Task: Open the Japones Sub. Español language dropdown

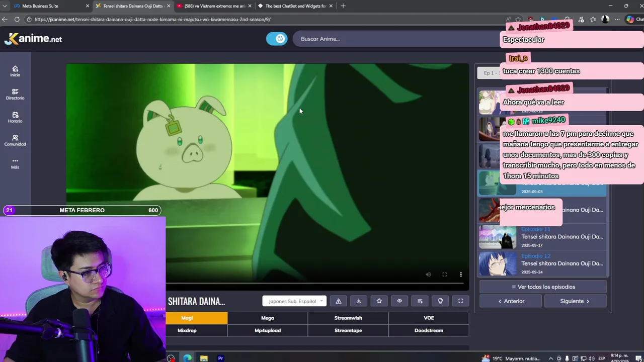Action: click(294, 301)
